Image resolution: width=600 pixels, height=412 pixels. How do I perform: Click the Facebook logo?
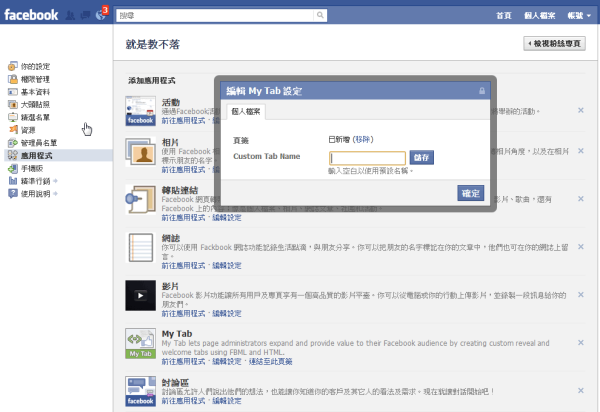31,15
